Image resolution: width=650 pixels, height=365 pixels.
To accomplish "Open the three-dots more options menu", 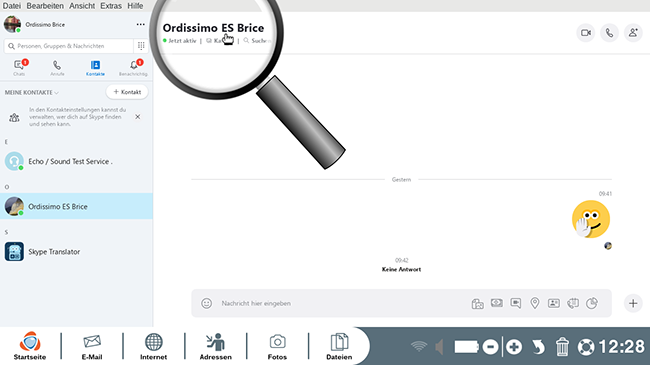I will tap(141, 24).
